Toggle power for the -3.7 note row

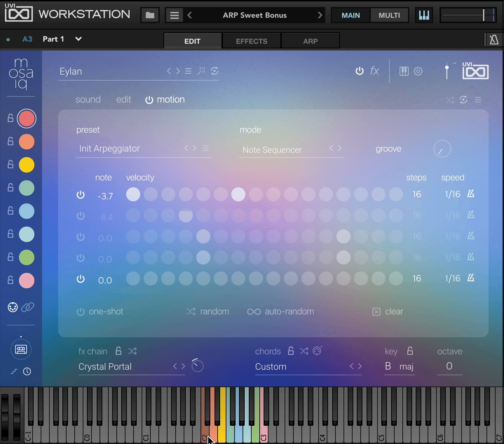81,195
